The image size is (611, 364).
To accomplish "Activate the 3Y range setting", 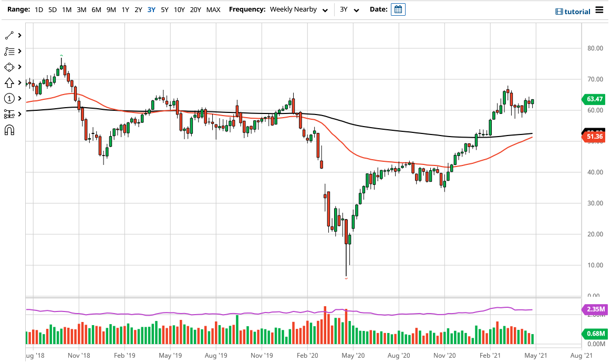I will point(152,9).
